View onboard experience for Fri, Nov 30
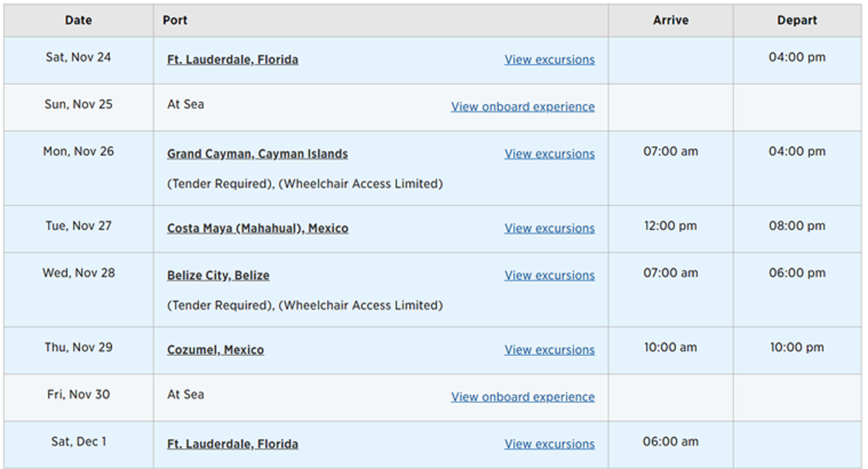This screenshot has height=469, width=868. [522, 397]
